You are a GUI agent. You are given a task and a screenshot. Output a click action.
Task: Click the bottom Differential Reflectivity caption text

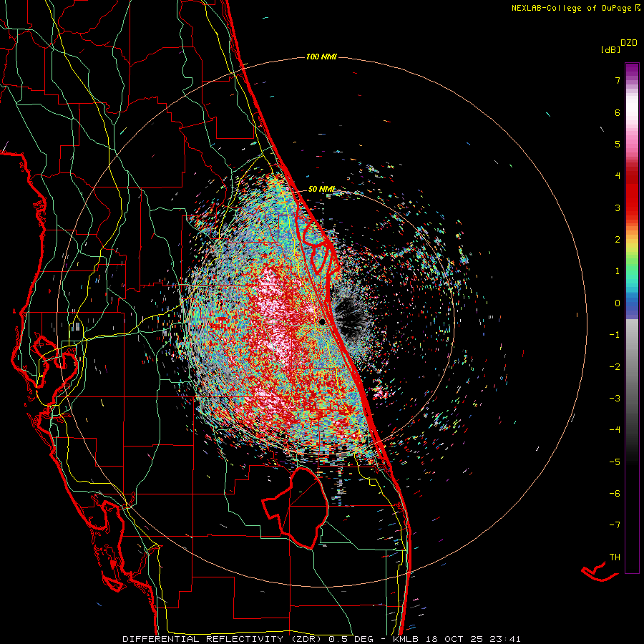pos(321,639)
